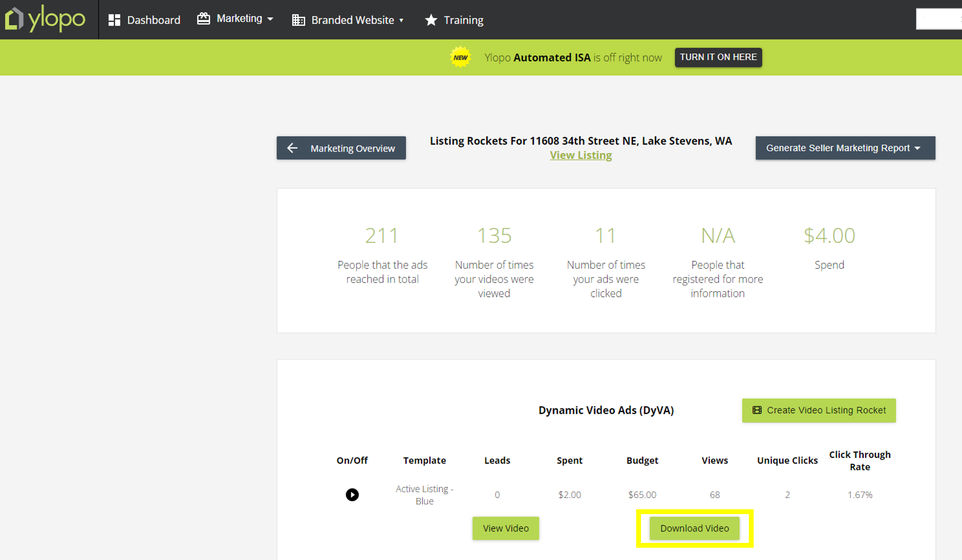Click the yellow NEW badge icon
The height and width of the screenshot is (560, 962).
pos(459,57)
